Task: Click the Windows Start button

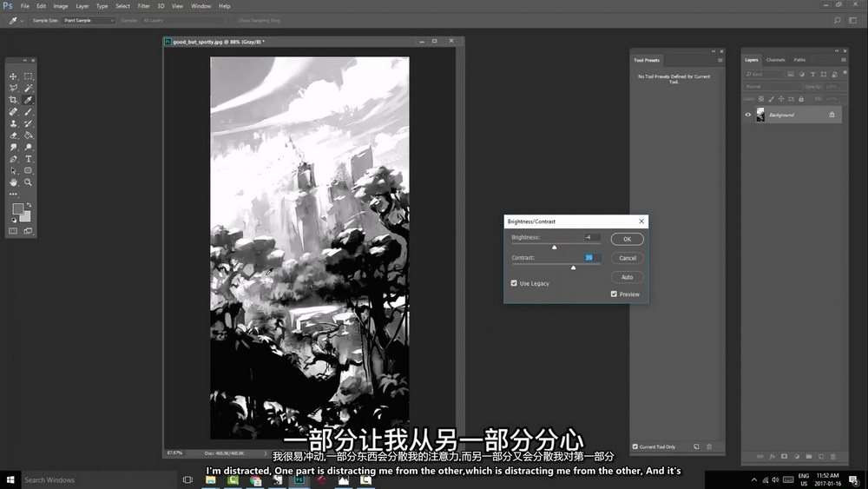Action: [x=10, y=479]
